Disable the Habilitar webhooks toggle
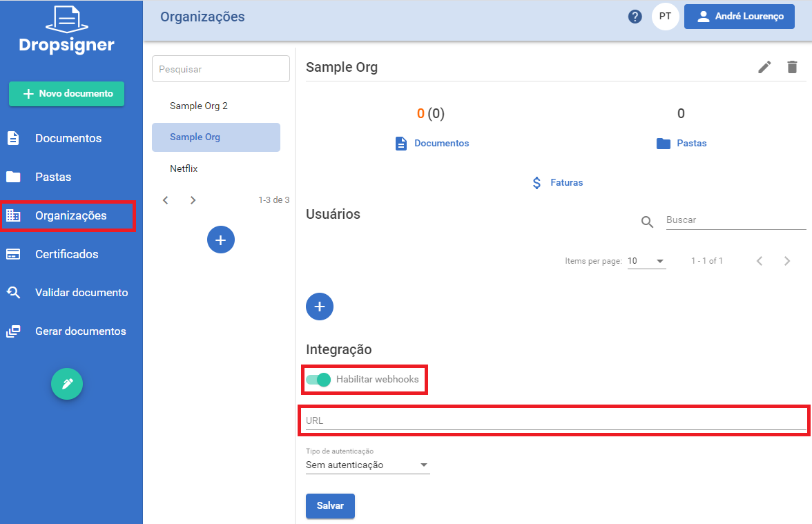The width and height of the screenshot is (812, 524). click(x=319, y=379)
